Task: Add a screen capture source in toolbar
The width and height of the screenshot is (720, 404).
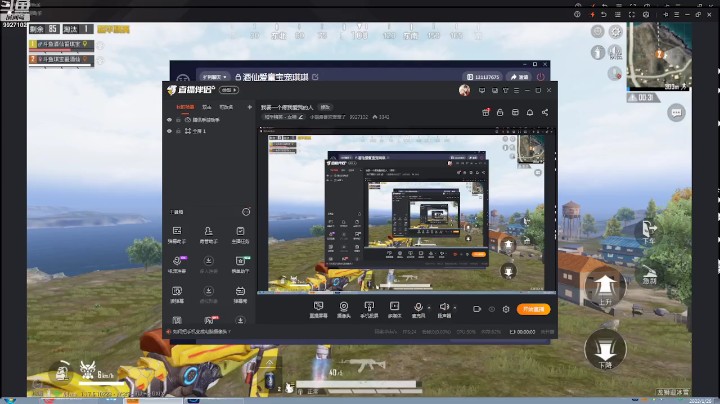Action: (318, 309)
